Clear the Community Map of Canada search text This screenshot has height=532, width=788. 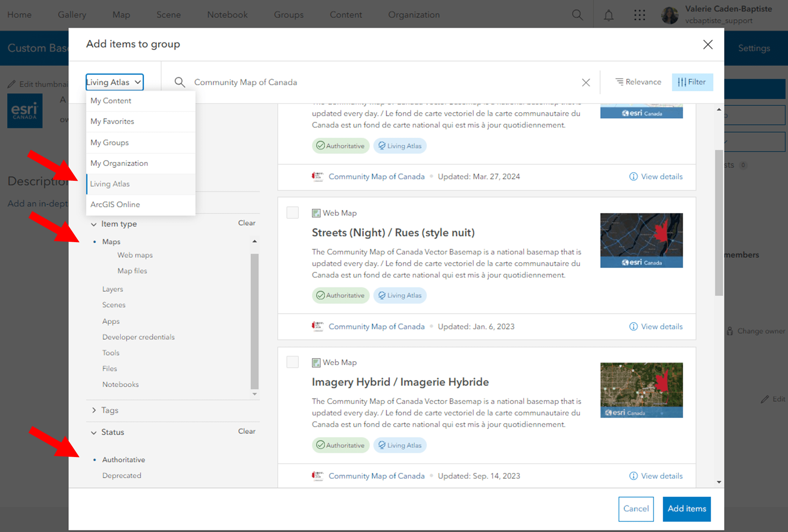(586, 82)
